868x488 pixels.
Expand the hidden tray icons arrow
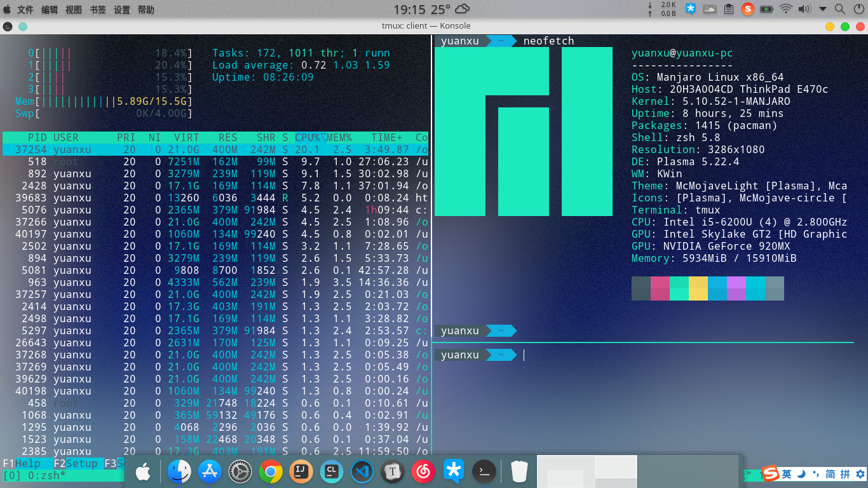tap(823, 9)
